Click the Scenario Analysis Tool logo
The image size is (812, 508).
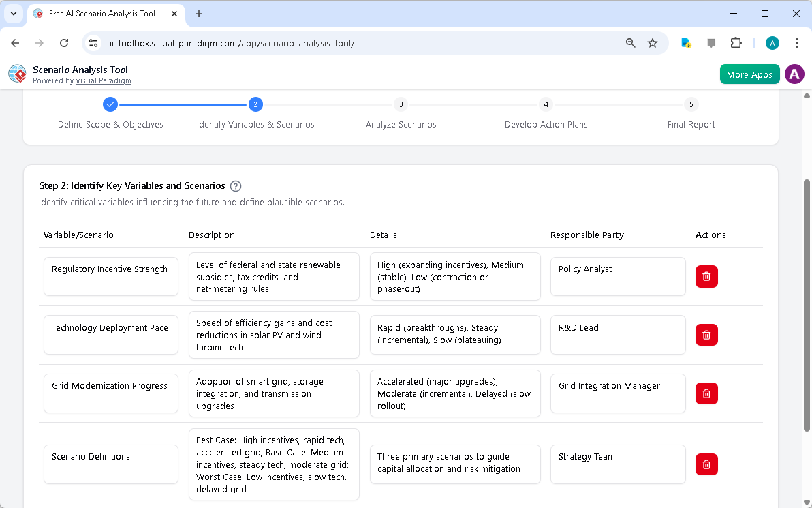(16, 74)
